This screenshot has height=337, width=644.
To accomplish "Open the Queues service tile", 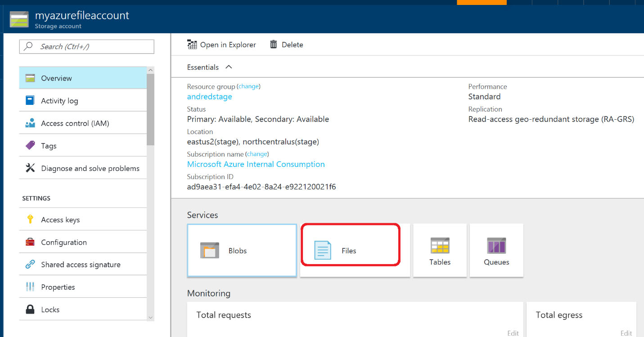I will click(x=496, y=250).
